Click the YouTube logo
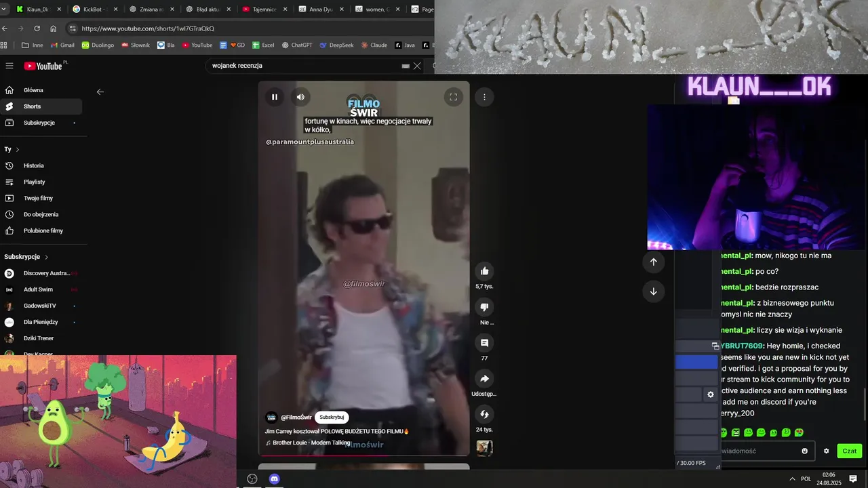The image size is (868, 488). coord(43,66)
